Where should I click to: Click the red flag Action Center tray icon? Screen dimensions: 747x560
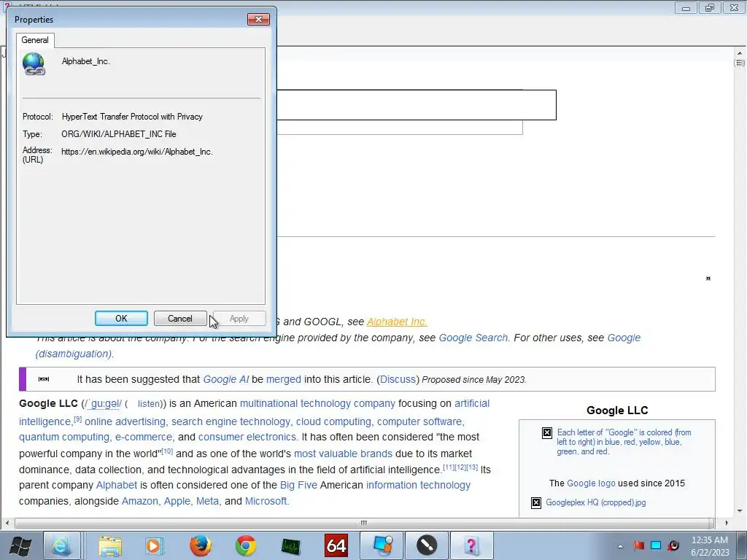point(638,545)
